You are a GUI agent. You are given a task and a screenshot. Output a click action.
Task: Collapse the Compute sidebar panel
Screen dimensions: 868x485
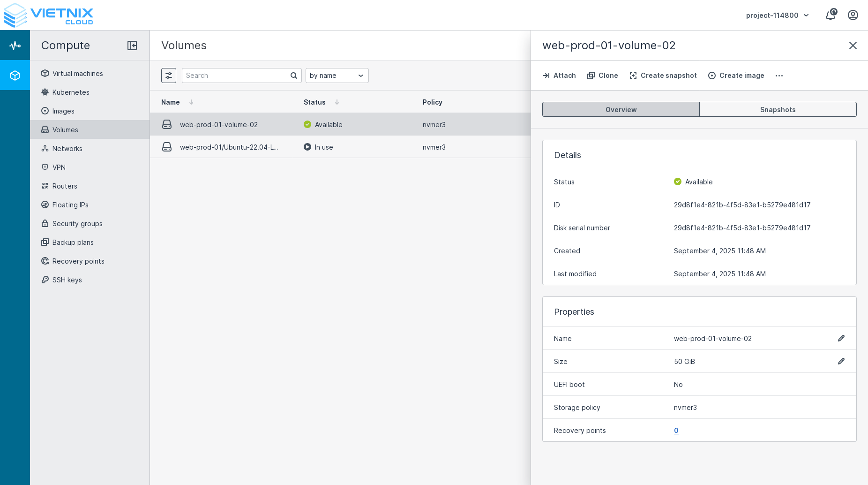click(x=132, y=45)
